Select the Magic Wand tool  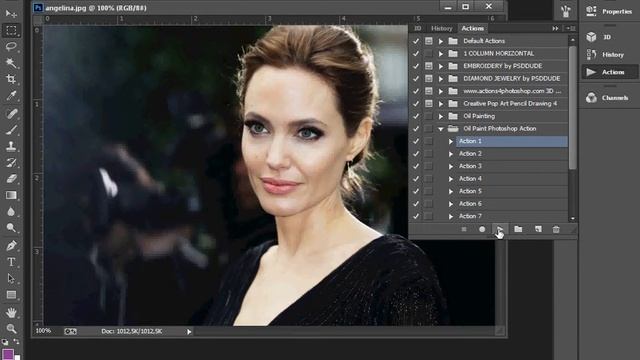coord(11,63)
